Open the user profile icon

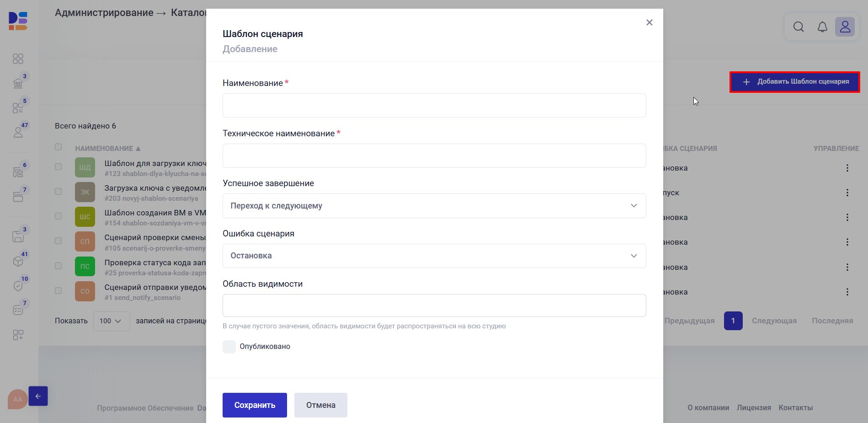point(845,27)
